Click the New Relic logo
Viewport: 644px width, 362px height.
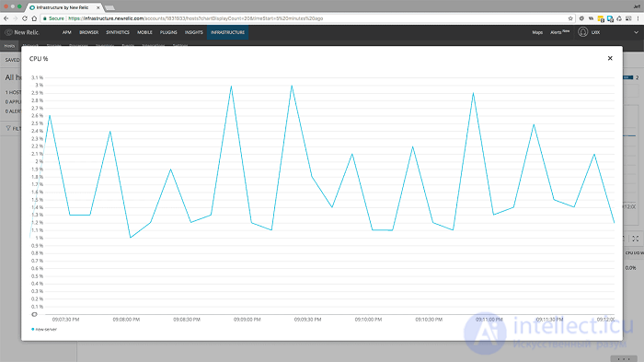[22, 32]
